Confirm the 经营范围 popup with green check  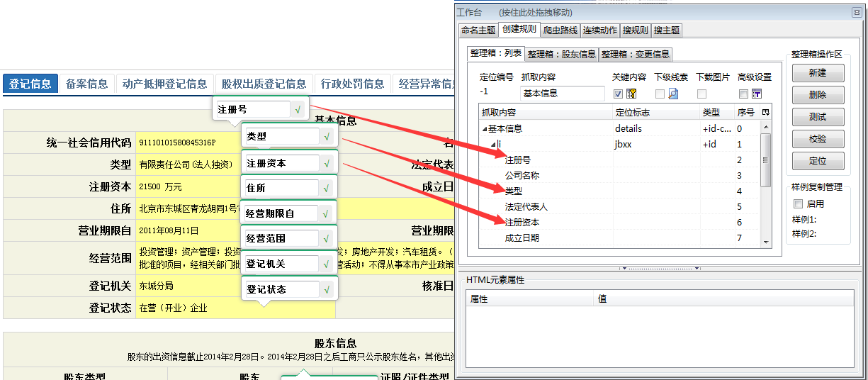pyautogui.click(x=327, y=238)
